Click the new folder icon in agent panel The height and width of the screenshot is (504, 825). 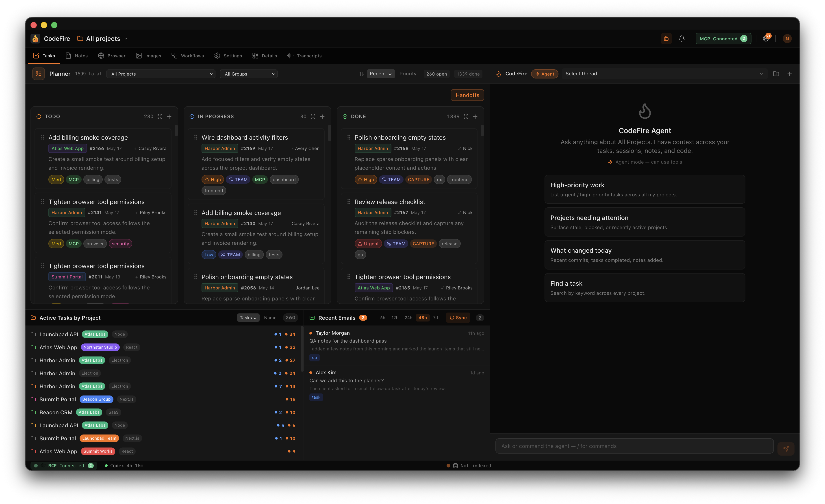click(776, 74)
